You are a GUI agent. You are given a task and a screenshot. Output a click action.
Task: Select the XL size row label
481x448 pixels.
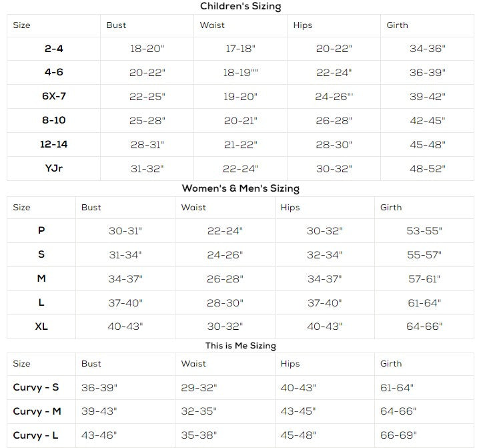(x=41, y=326)
